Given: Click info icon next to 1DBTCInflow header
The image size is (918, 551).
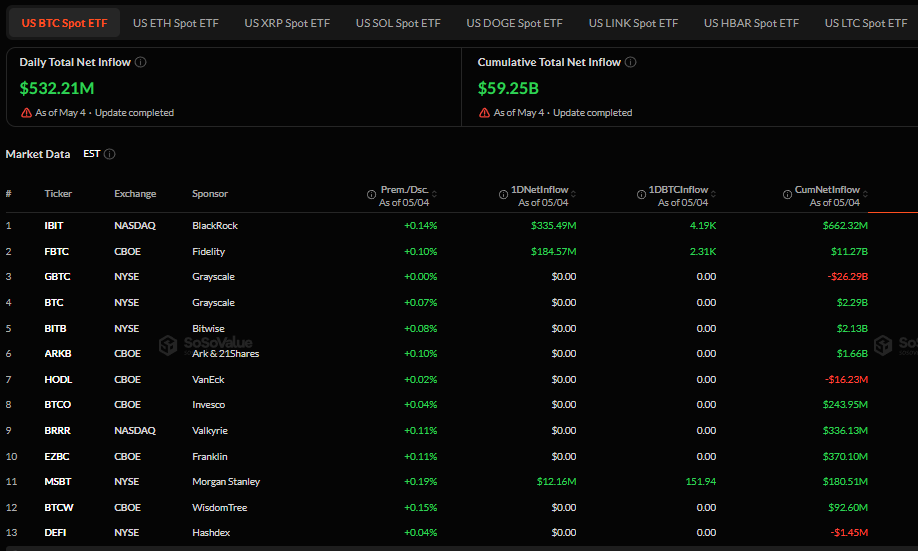Looking at the screenshot, I should [x=641, y=194].
